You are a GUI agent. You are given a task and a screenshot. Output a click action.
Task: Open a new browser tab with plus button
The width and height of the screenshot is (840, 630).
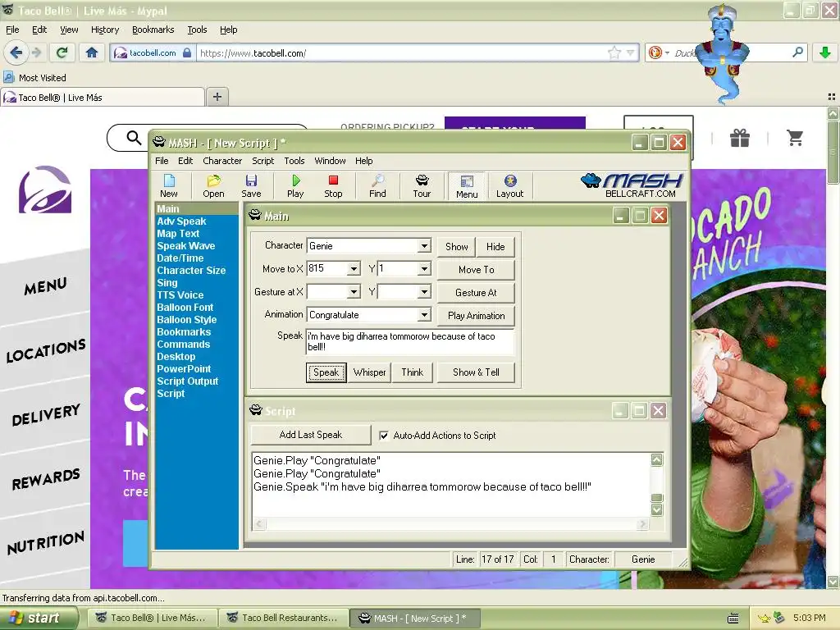point(217,97)
